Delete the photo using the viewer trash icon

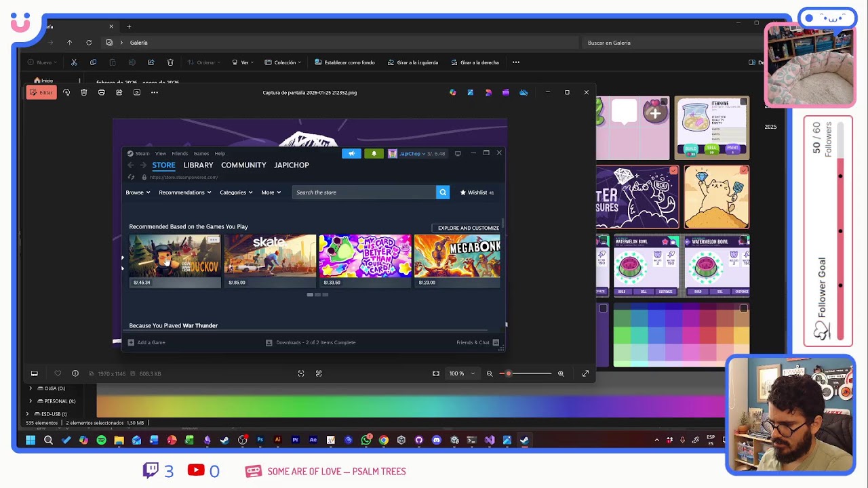coord(84,92)
